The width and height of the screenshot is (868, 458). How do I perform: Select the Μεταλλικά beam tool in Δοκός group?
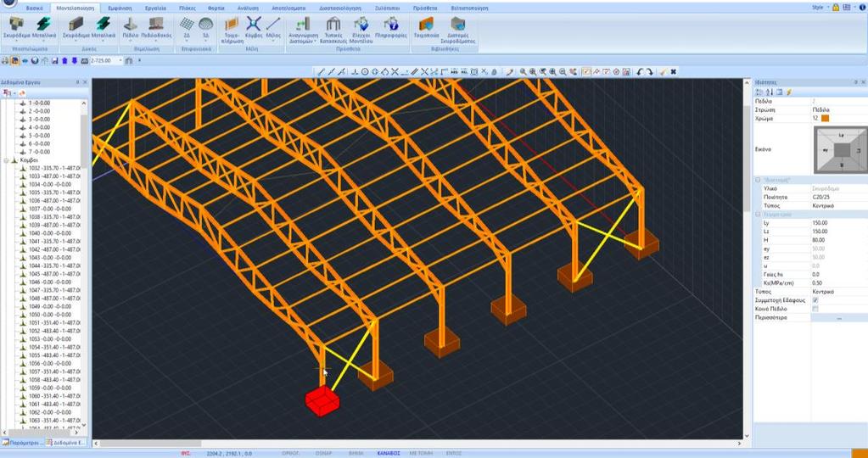[x=103, y=28]
